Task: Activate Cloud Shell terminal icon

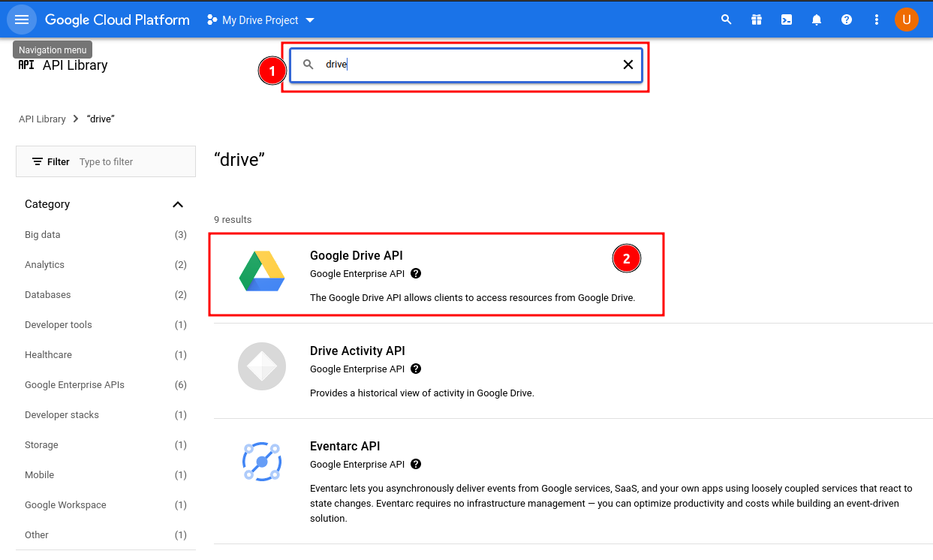Action: pos(787,20)
